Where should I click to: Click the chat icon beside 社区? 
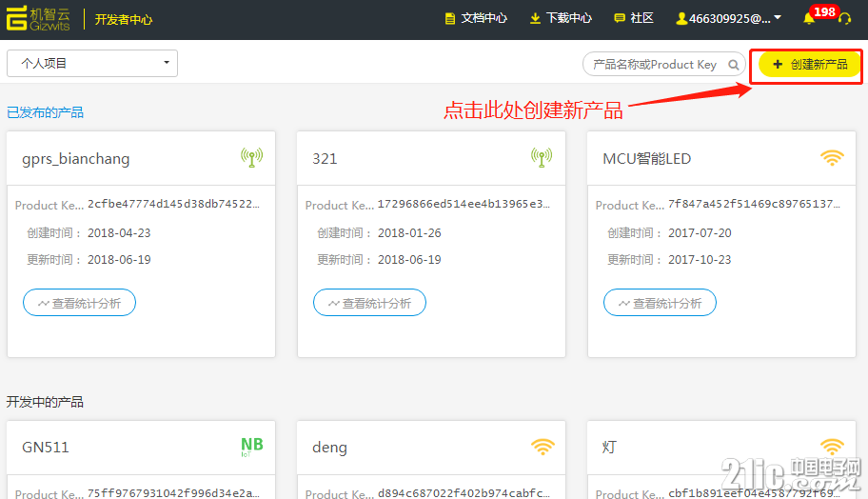point(620,19)
